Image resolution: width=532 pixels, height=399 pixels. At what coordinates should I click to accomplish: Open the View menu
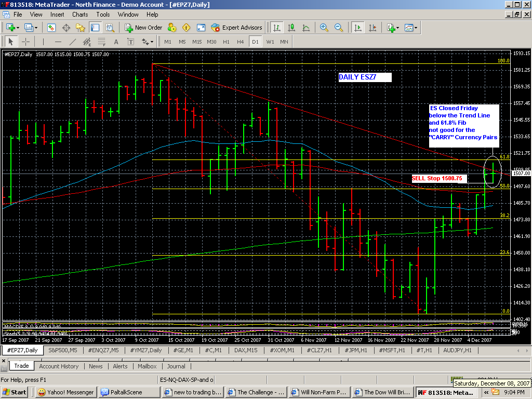pyautogui.click(x=36, y=15)
